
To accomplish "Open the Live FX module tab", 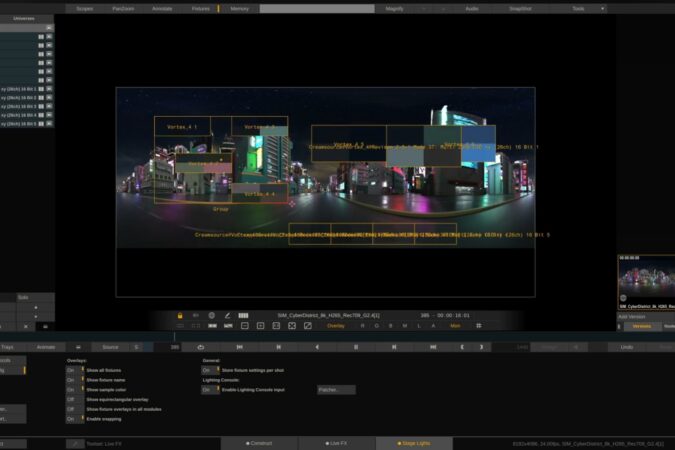I will tap(336, 443).
